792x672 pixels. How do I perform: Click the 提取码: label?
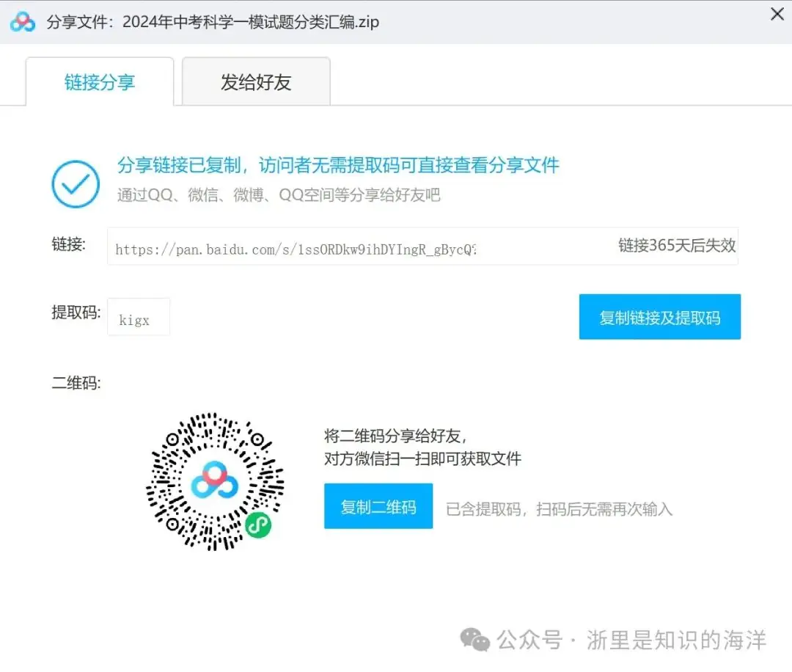[76, 313]
